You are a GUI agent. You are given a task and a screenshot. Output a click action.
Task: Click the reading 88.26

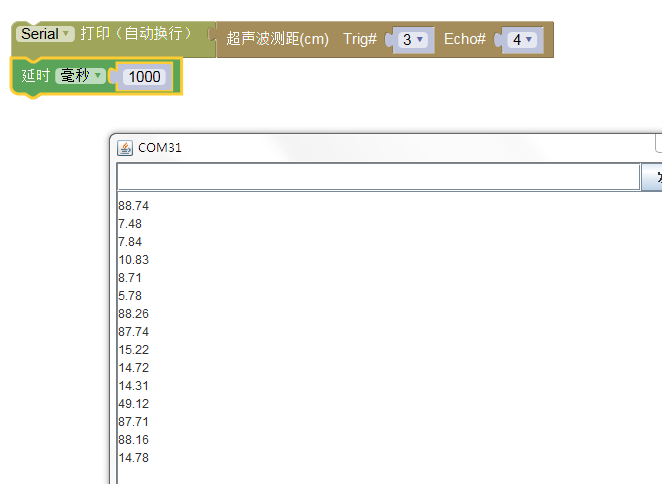pyautogui.click(x=133, y=314)
